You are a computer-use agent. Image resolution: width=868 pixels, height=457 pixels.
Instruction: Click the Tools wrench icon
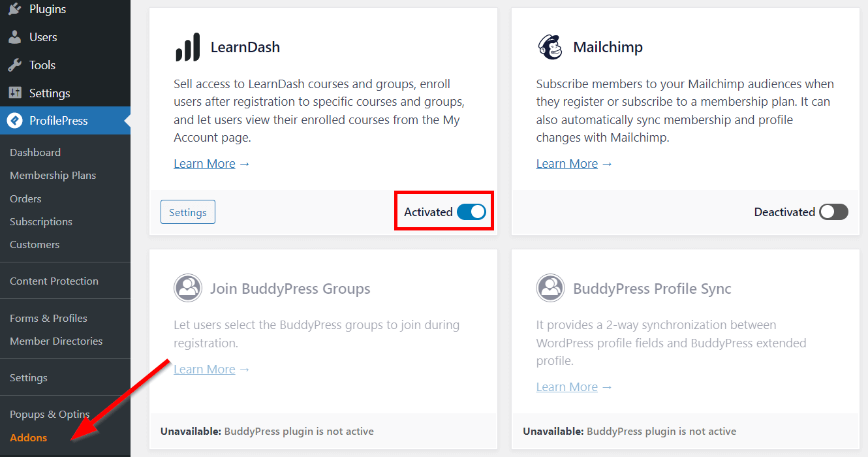pos(14,65)
